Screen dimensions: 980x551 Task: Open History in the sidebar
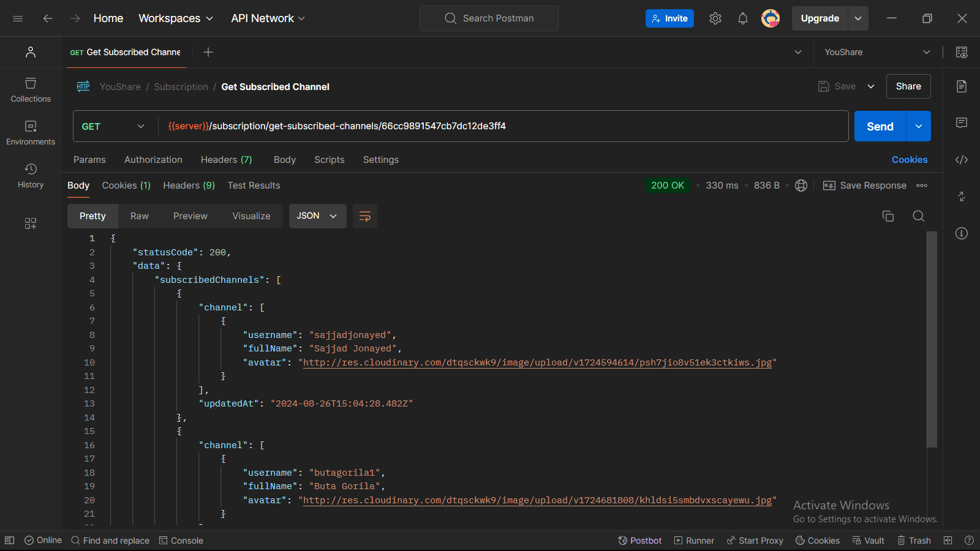[31, 175]
